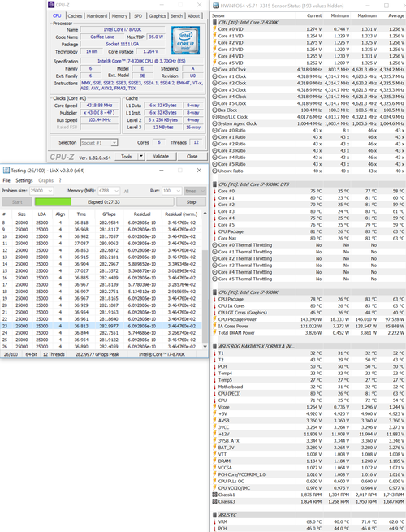Click the Chassis1 fan icon
406x532 pixels.
[x=214, y=495]
